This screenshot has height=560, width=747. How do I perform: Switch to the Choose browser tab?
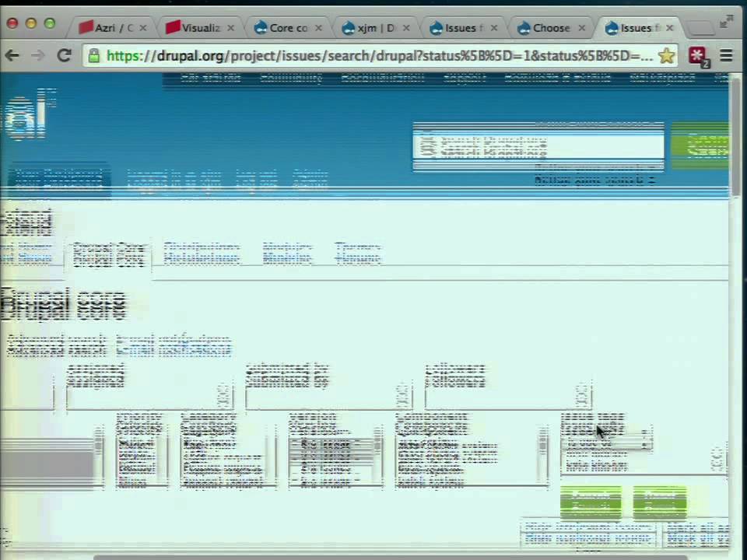(552, 28)
